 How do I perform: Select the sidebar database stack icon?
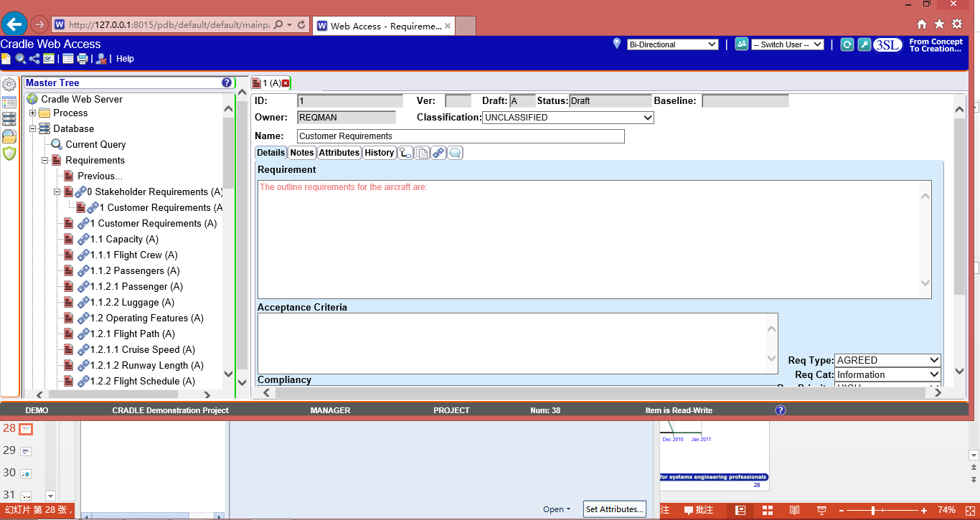point(9,119)
